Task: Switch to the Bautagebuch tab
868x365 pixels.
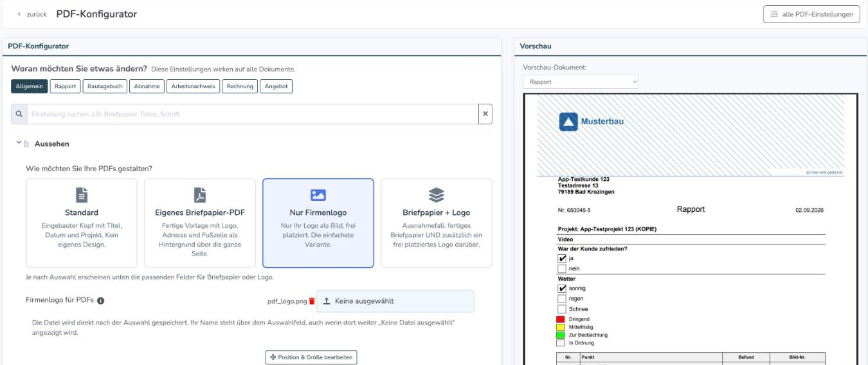Action: [105, 86]
